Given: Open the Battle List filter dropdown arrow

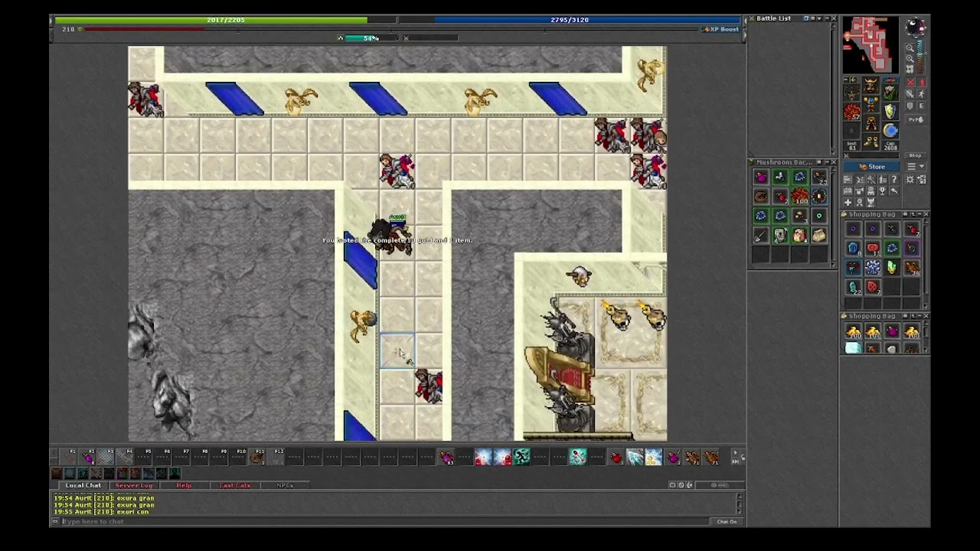Looking at the screenshot, I should (x=819, y=18).
